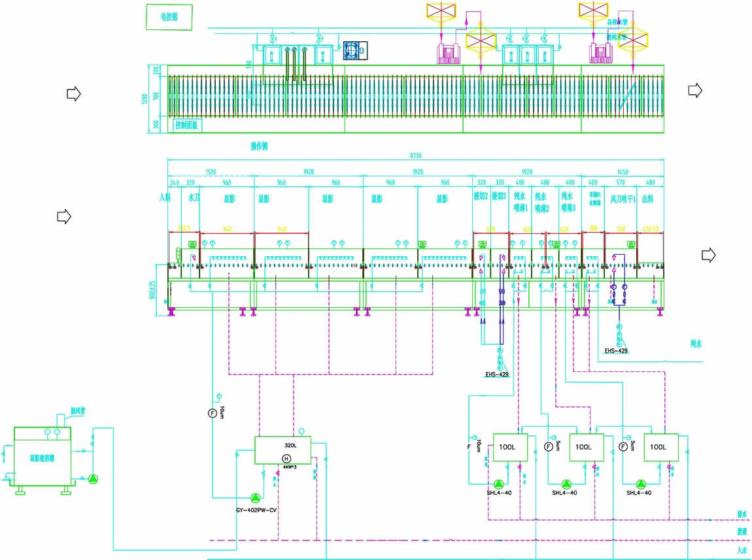Select the 出料 section label
Viewport: 752px width, 560px height.
point(647,198)
